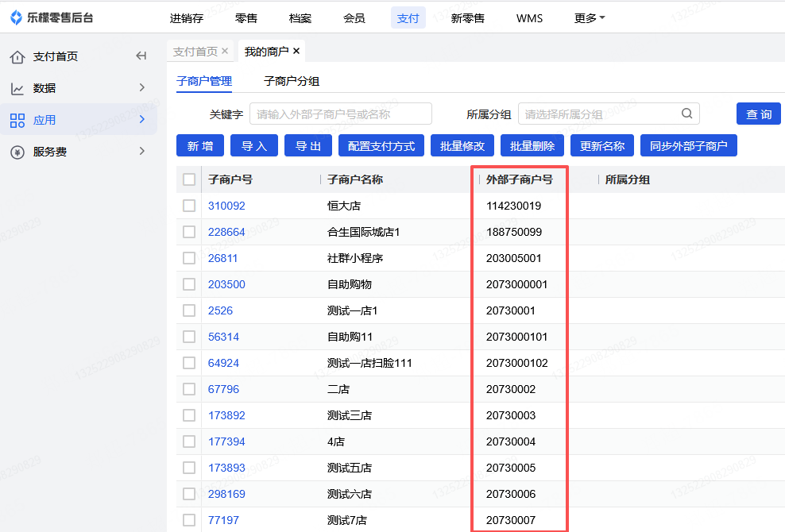Screen dimensions: 785x532
Task: Check the box for row 56314
Action: [x=189, y=337]
